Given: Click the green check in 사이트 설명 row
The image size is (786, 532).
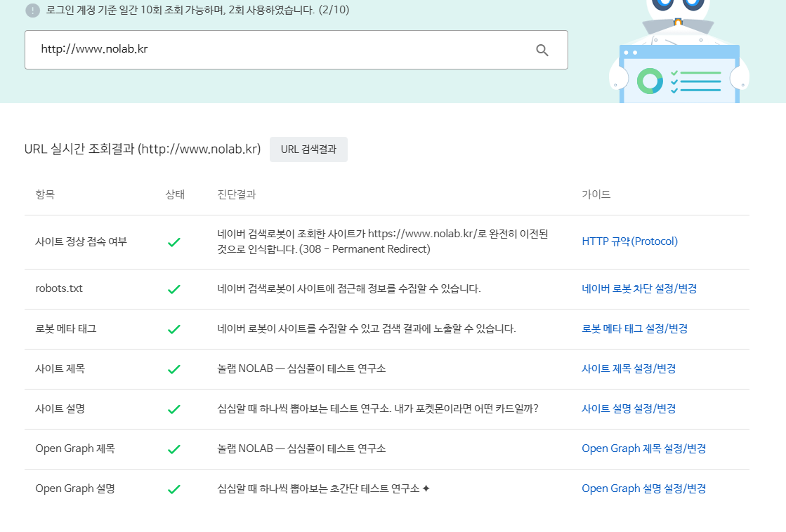Looking at the screenshot, I should click(174, 410).
